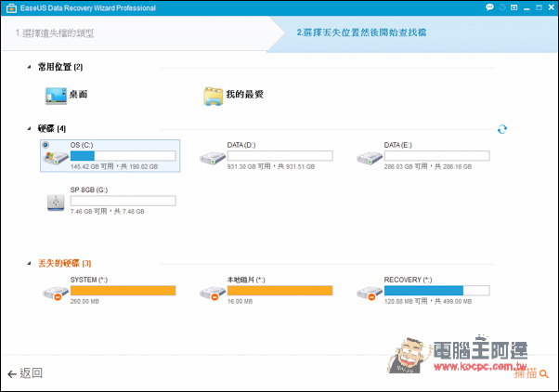Click the 丟失的硬碟 (3) heading
Image resolution: width=559 pixels, height=392 pixels.
(x=64, y=263)
